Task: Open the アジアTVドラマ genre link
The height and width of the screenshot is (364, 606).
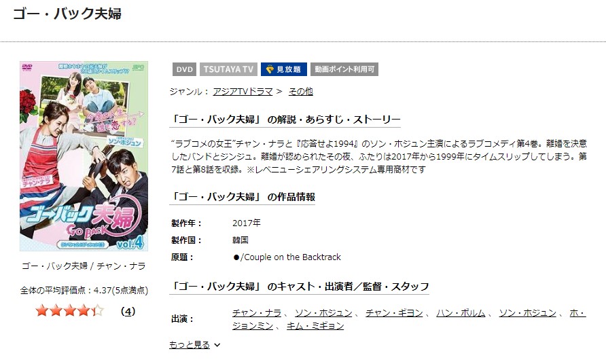Action: coord(243,92)
